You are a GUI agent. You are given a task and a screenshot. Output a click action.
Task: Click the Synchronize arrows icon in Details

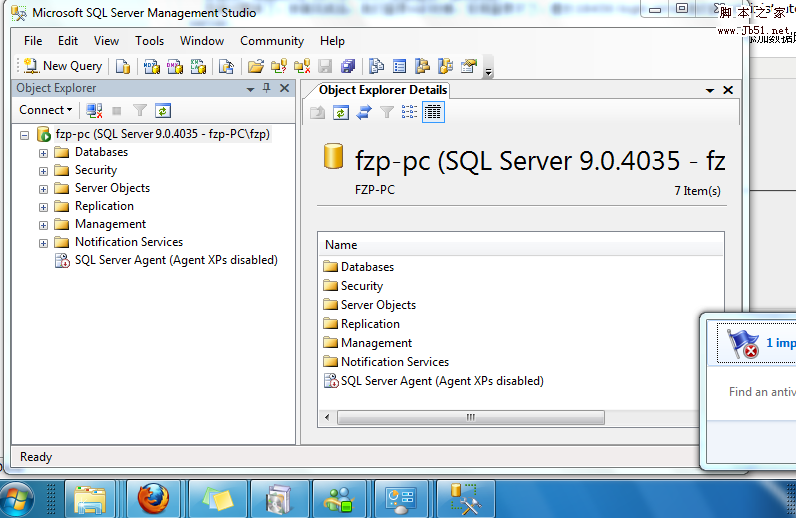coord(363,112)
